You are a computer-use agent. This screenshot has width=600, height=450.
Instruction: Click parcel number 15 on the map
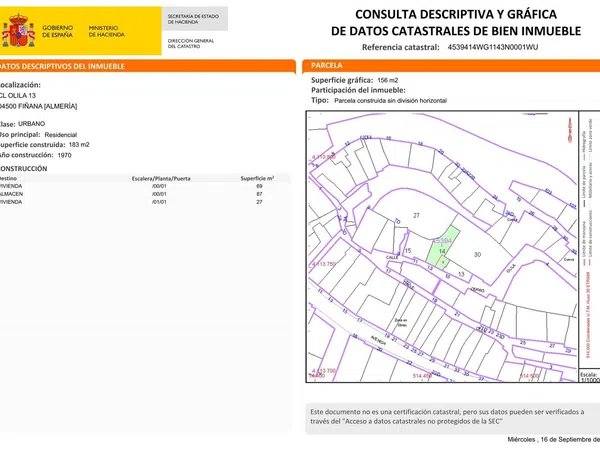point(408,251)
